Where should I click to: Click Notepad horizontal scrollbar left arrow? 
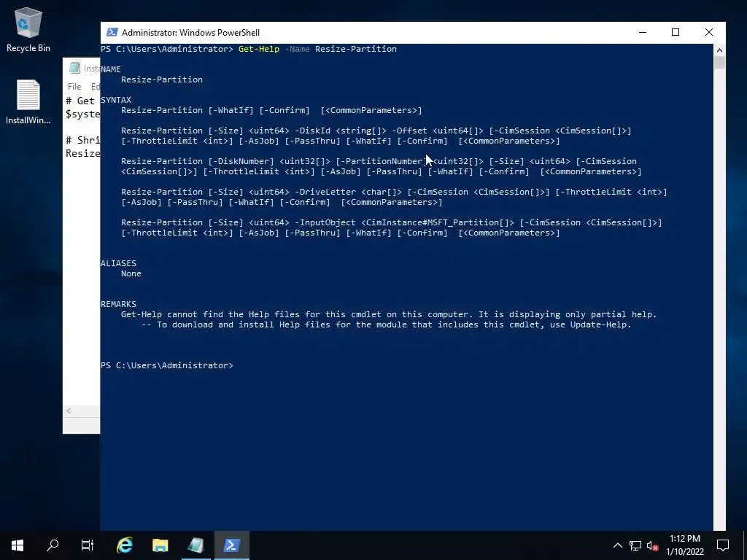(x=69, y=411)
